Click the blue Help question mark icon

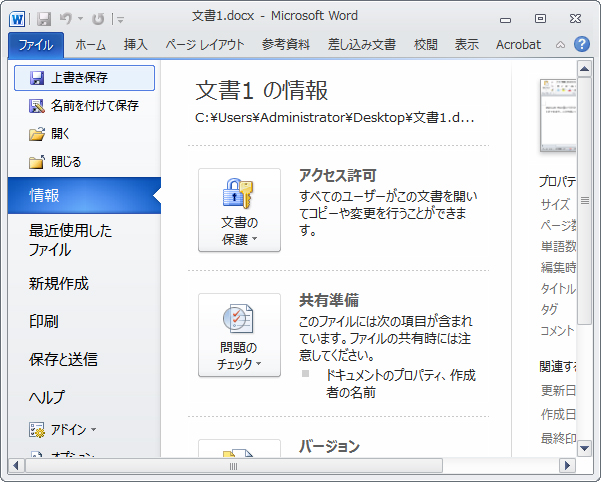tap(581, 44)
